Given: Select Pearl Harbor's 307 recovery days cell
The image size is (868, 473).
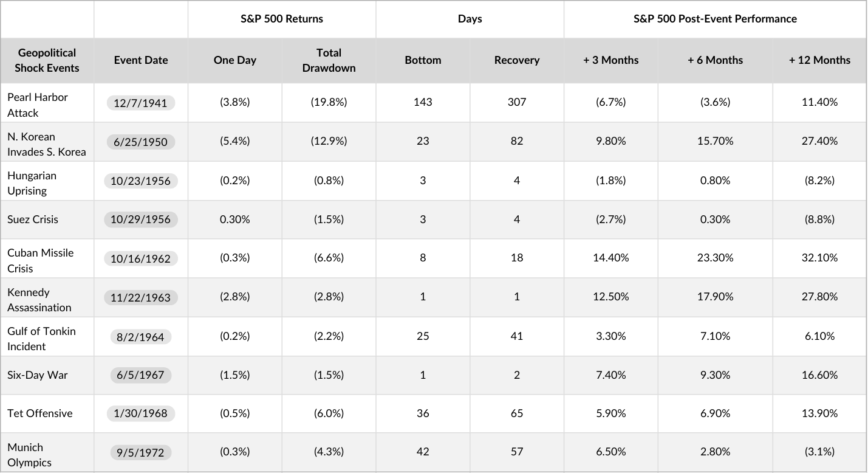Looking at the screenshot, I should pyautogui.click(x=517, y=102).
